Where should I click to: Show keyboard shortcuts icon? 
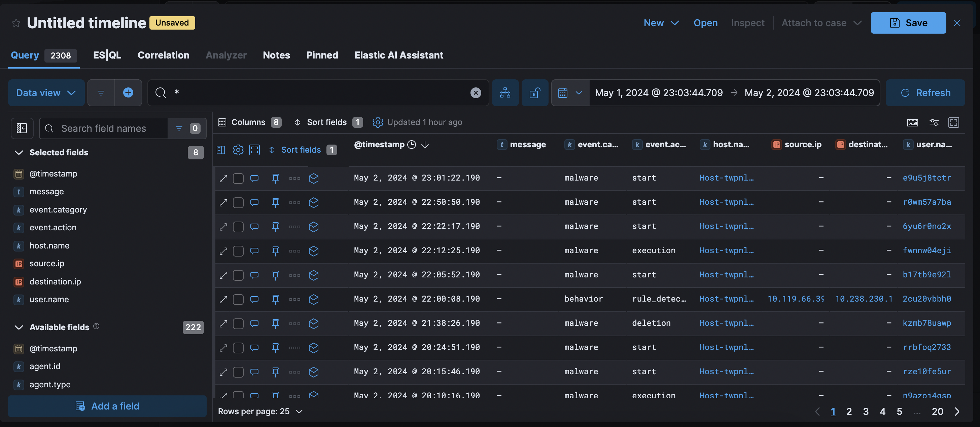(912, 122)
